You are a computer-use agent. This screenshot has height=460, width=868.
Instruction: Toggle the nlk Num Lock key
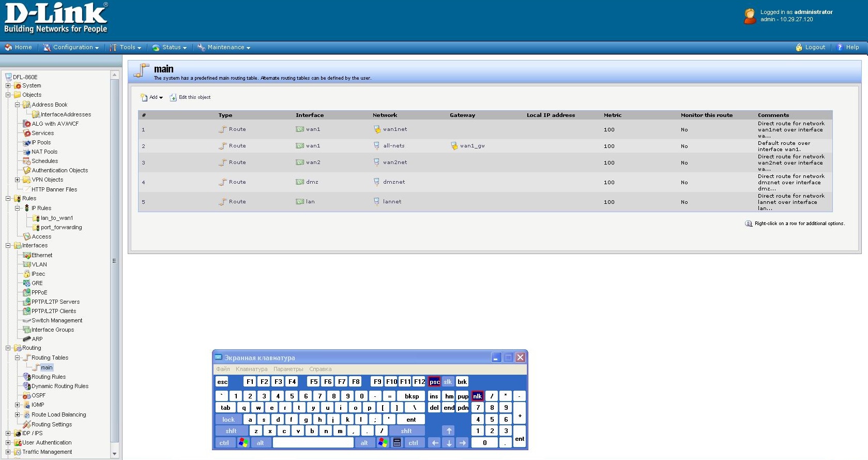point(477,396)
